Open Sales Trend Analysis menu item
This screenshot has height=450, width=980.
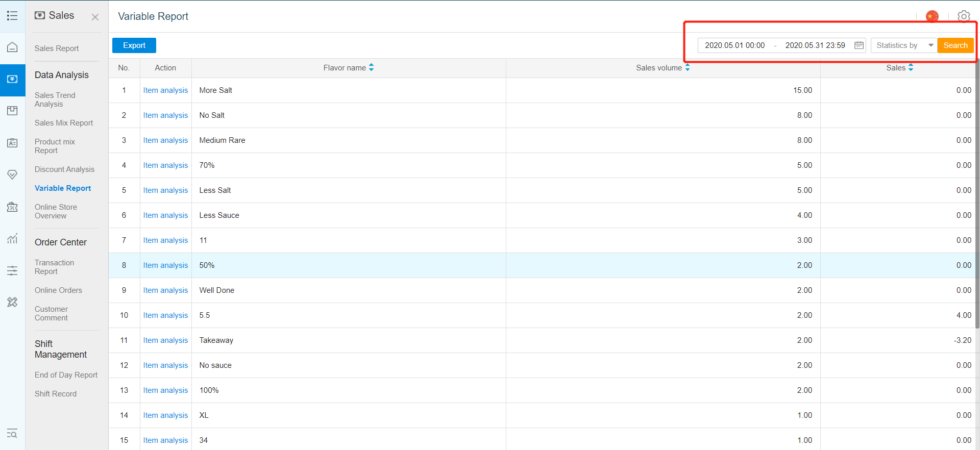55,99
